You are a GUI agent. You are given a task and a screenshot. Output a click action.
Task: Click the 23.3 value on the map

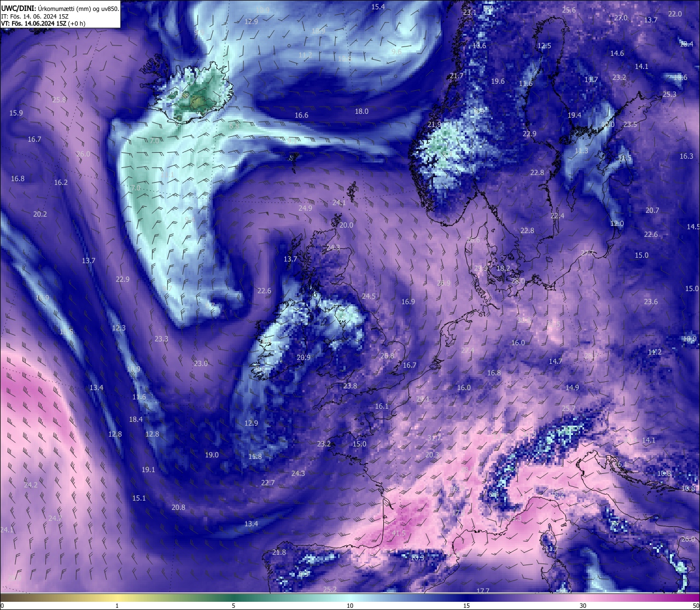(161, 339)
